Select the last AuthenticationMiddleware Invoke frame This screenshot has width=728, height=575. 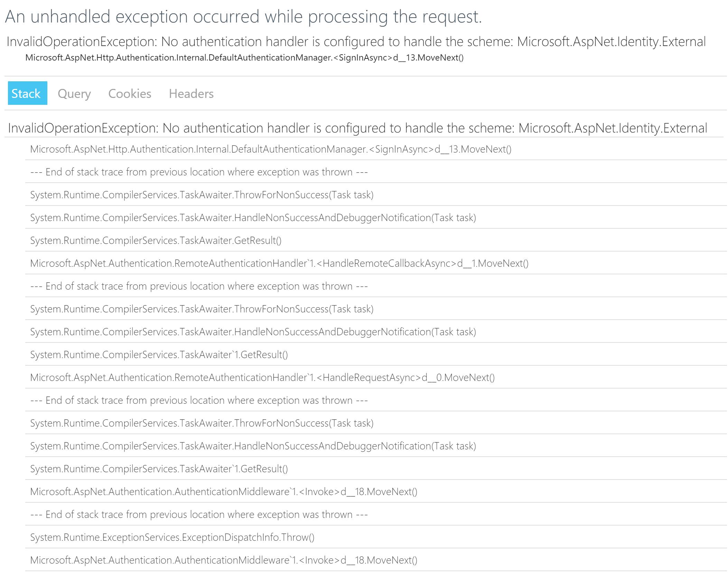(376, 560)
